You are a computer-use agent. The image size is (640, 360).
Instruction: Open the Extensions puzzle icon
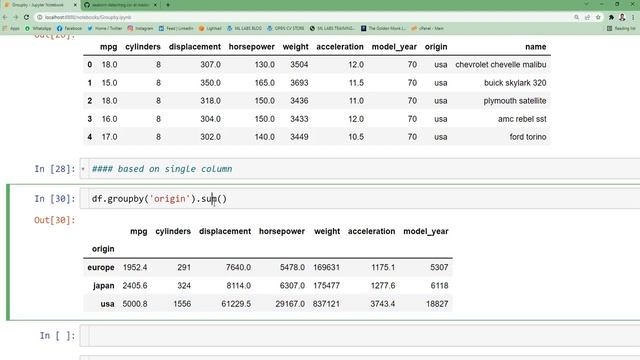(611, 17)
